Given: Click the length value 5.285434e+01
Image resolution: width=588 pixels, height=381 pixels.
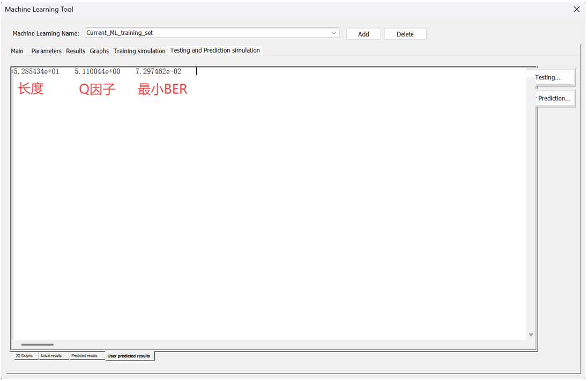Looking at the screenshot, I should pos(36,71).
